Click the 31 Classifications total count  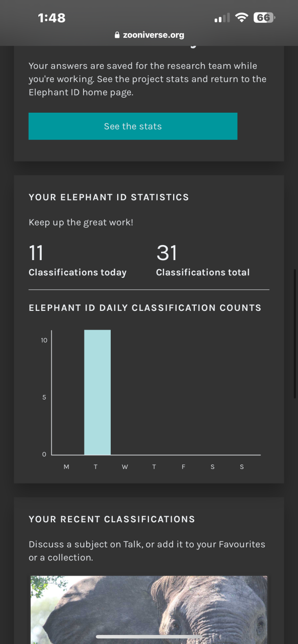click(167, 253)
